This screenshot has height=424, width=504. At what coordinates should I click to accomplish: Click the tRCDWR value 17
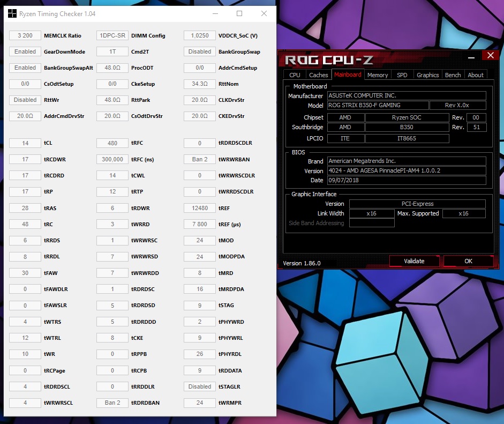click(25, 159)
